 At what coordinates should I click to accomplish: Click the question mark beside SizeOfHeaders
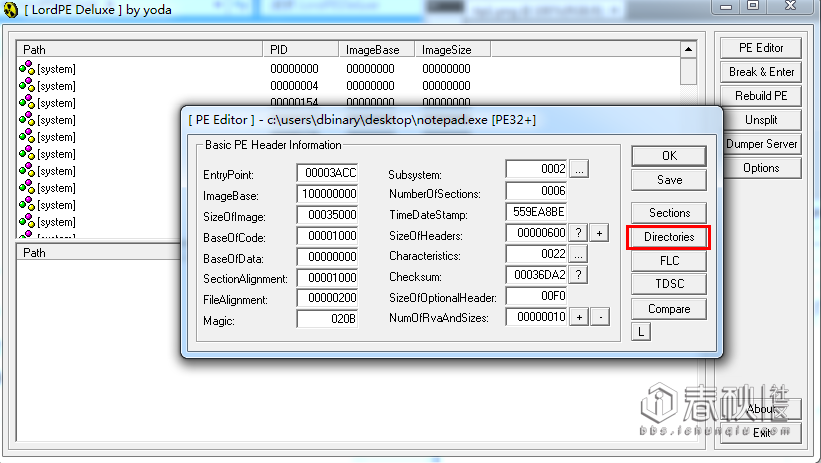point(578,233)
